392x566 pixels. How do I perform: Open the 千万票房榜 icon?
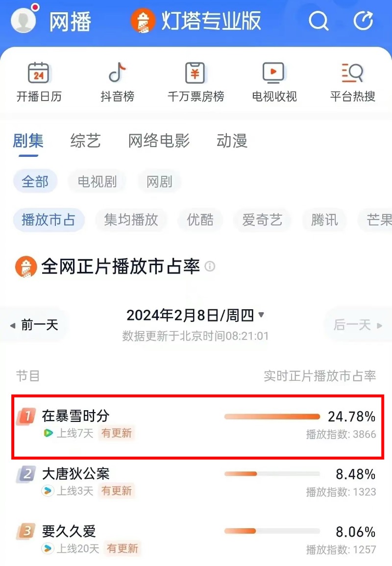click(196, 74)
